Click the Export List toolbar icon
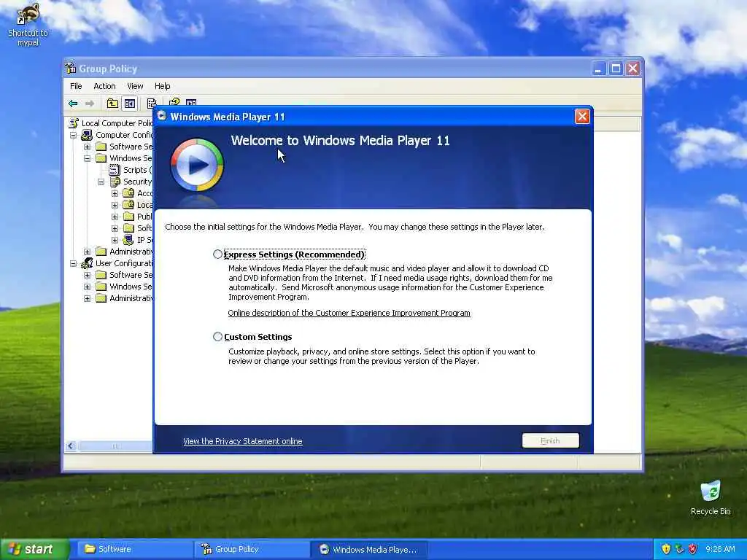Viewport: 747px width, 560px height. click(x=152, y=104)
